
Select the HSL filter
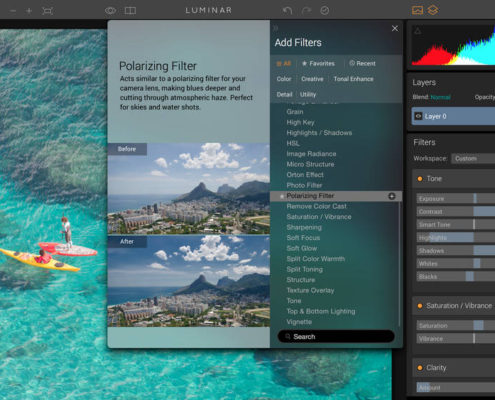(293, 143)
